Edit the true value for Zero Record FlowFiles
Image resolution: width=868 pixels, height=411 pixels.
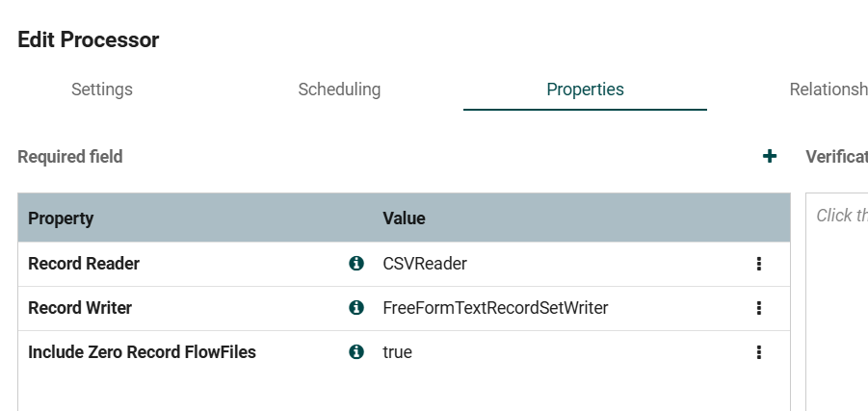pos(397,352)
